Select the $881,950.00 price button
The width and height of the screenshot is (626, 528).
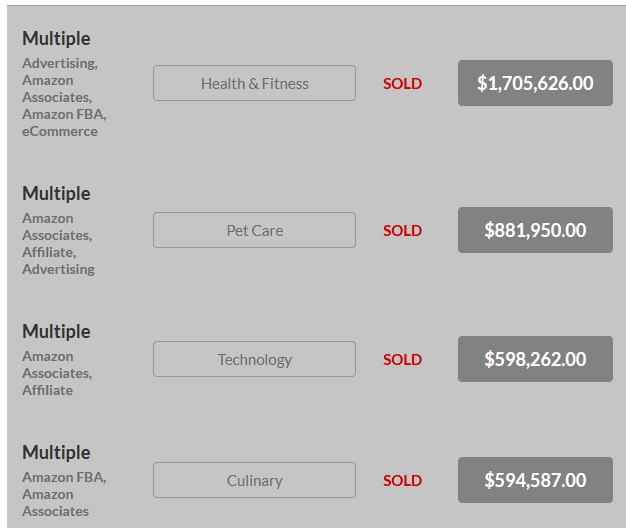click(x=535, y=230)
